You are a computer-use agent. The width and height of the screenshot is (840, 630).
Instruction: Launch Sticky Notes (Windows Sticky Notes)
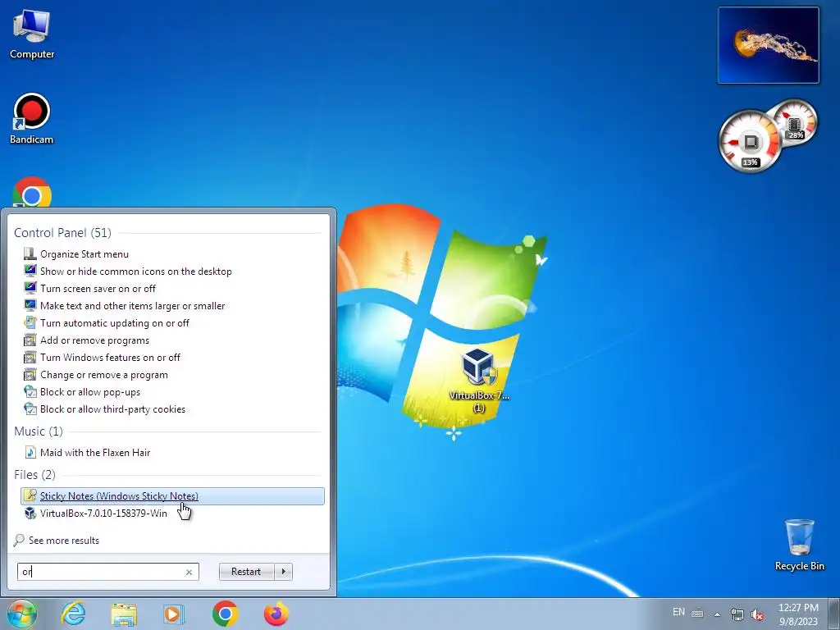pos(172,496)
